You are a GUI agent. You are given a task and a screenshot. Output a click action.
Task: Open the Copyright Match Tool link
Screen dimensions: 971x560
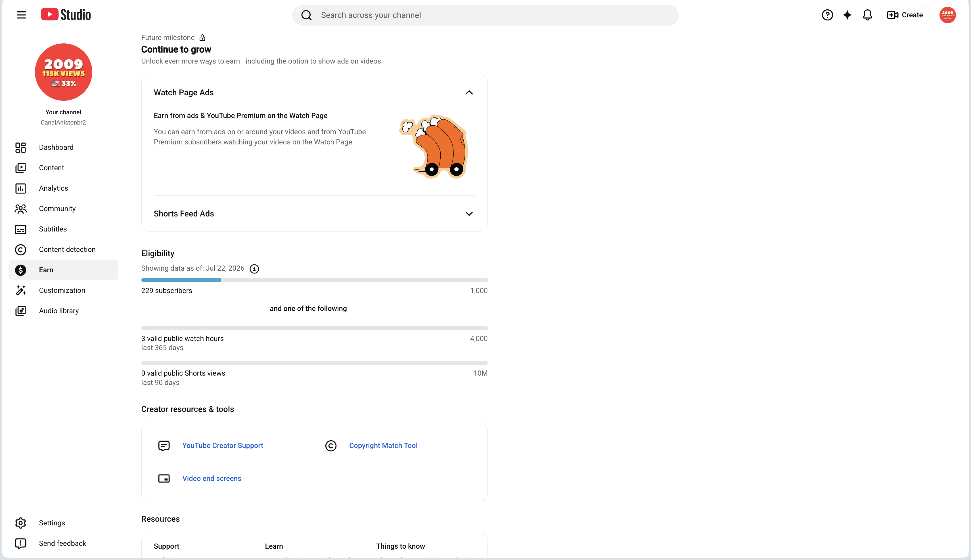coord(383,445)
